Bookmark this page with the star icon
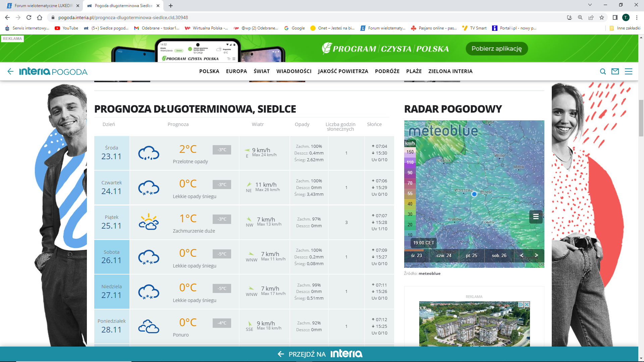Image resolution: width=644 pixels, height=362 pixels. click(x=602, y=17)
